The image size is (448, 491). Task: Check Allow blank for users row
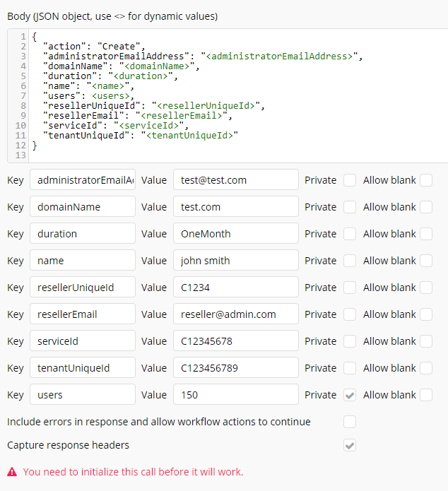click(x=426, y=395)
